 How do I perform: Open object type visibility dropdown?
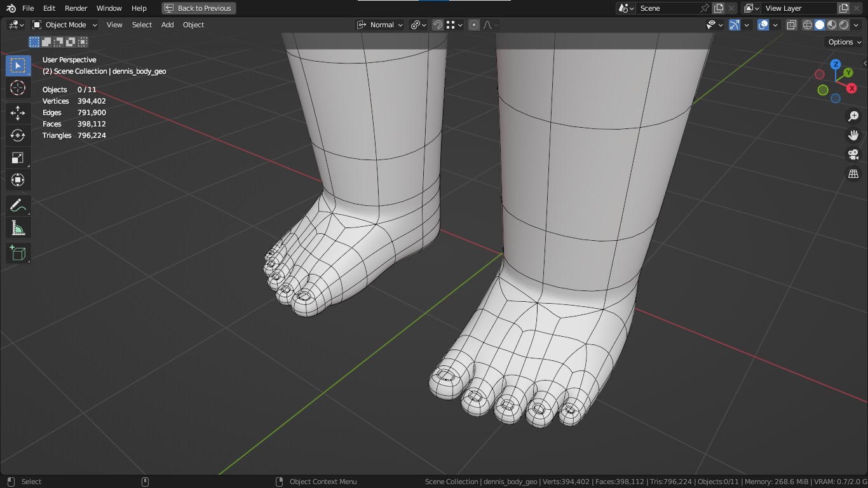tap(715, 25)
